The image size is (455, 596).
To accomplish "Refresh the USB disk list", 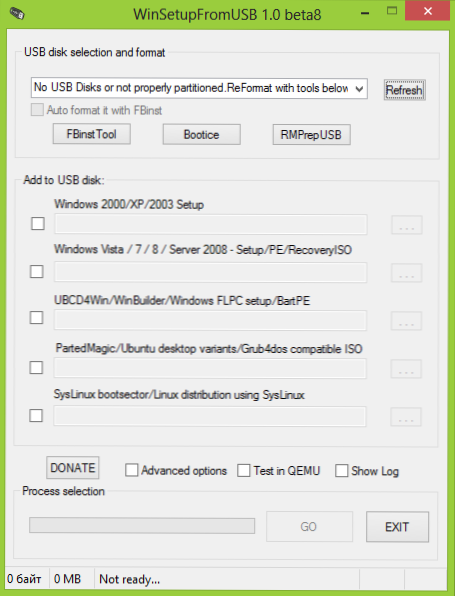I will (x=404, y=90).
